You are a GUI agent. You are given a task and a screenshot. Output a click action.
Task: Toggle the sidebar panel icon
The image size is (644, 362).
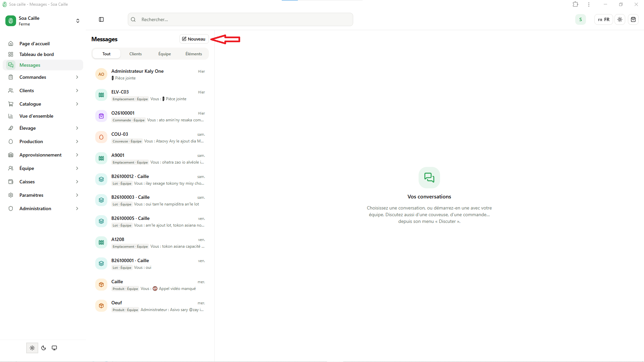coord(101,19)
